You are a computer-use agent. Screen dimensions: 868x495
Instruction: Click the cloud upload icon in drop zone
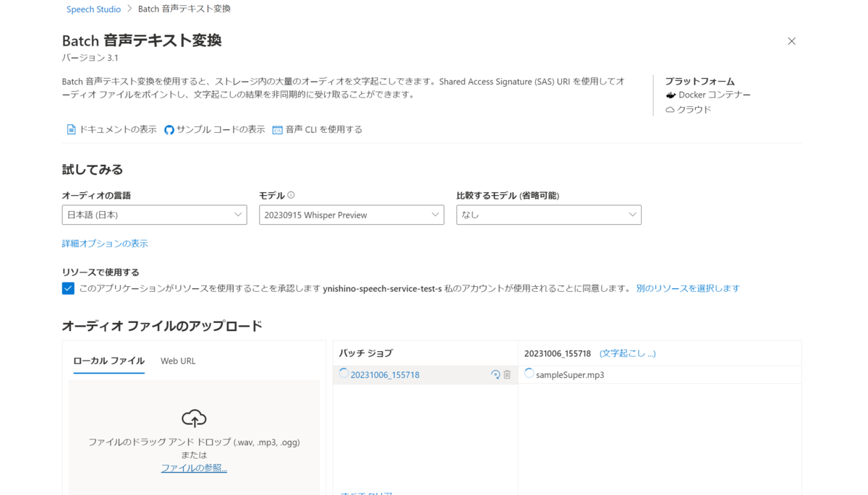194,418
